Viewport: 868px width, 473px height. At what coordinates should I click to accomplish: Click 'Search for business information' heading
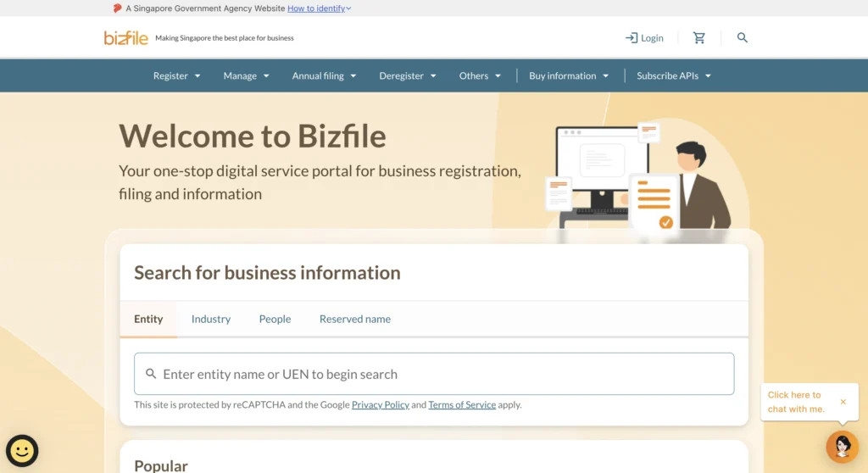[267, 272]
